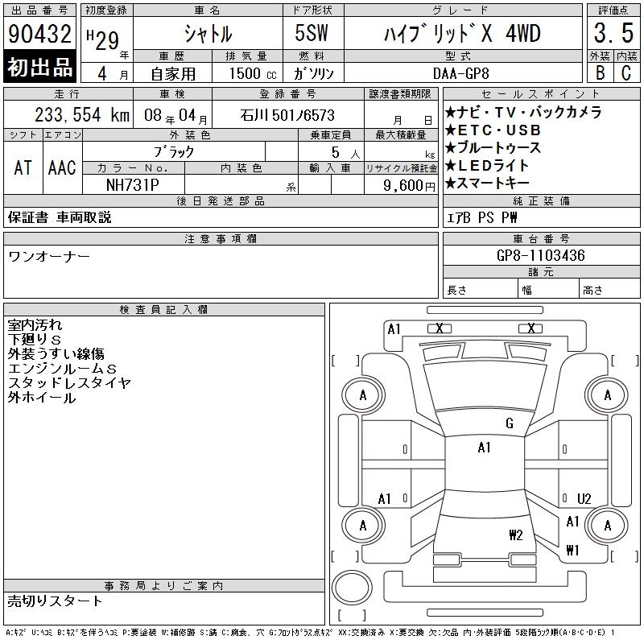Click the 売切りスタート notice text

click(x=55, y=601)
